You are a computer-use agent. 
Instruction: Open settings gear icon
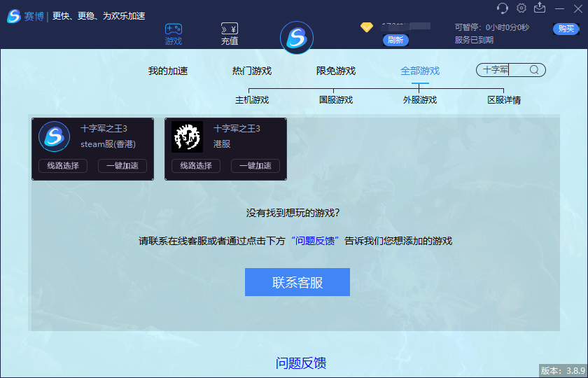coord(521,8)
